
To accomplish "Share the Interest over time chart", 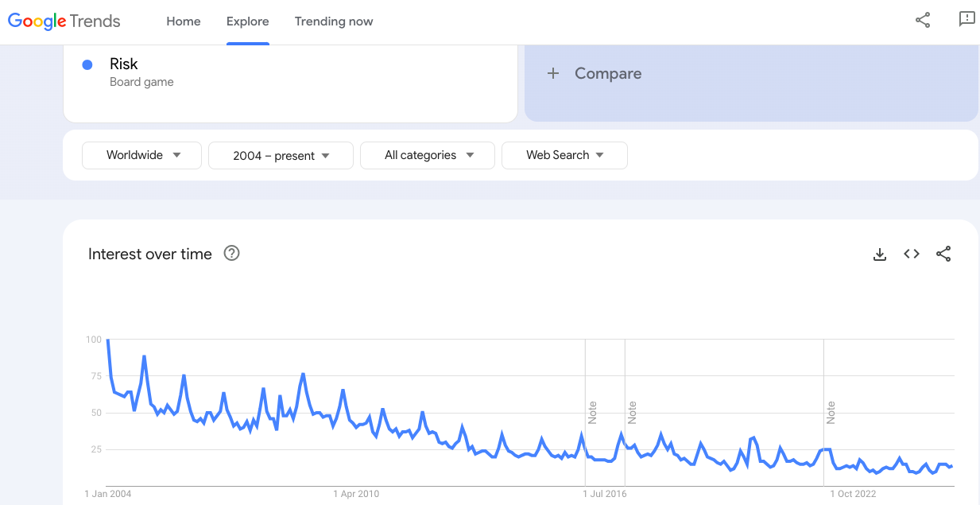I will tap(943, 254).
